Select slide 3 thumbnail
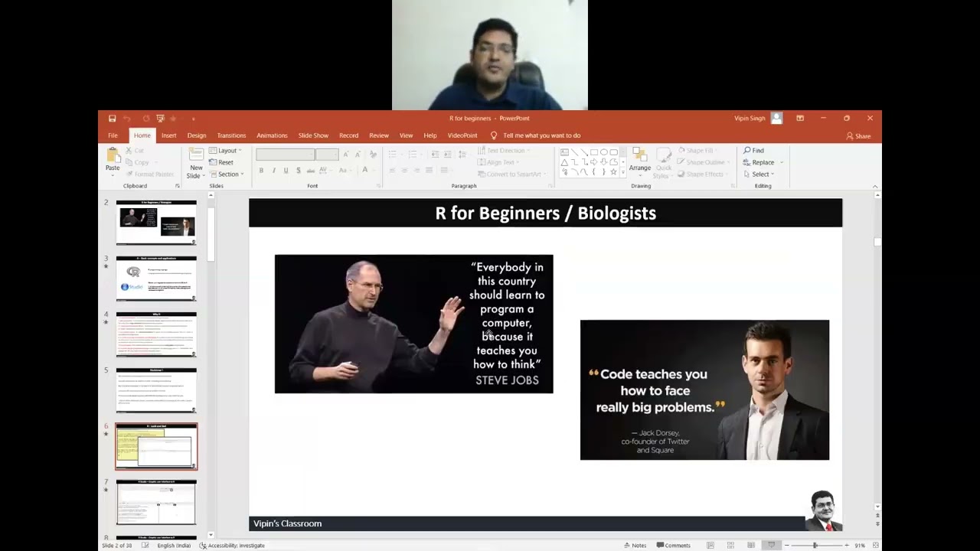The height and width of the screenshot is (551, 980). [156, 279]
